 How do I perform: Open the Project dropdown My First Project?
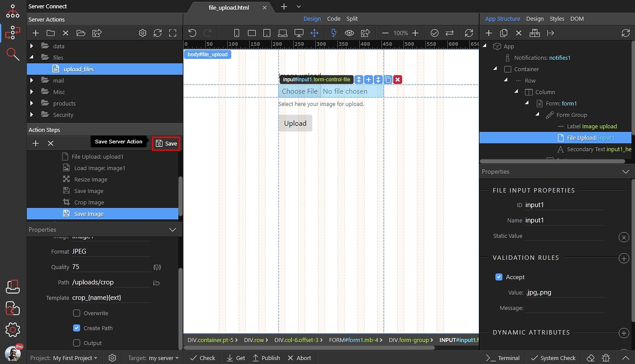tap(75, 358)
